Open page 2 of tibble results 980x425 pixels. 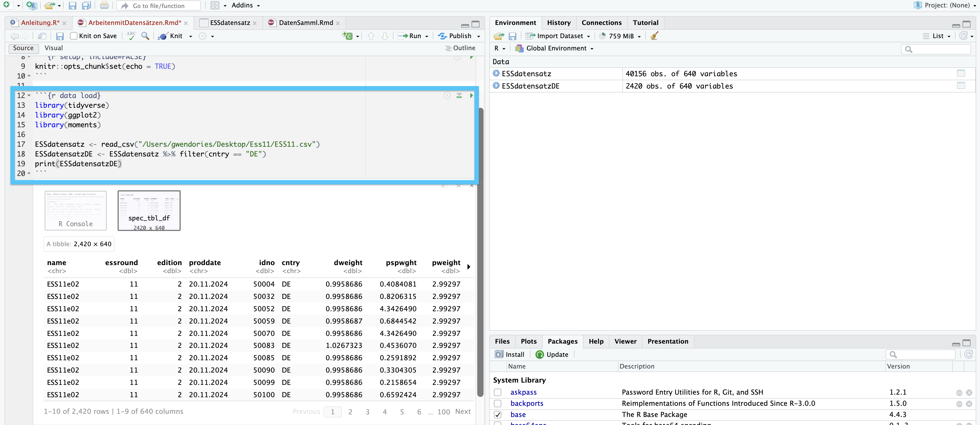pyautogui.click(x=350, y=412)
